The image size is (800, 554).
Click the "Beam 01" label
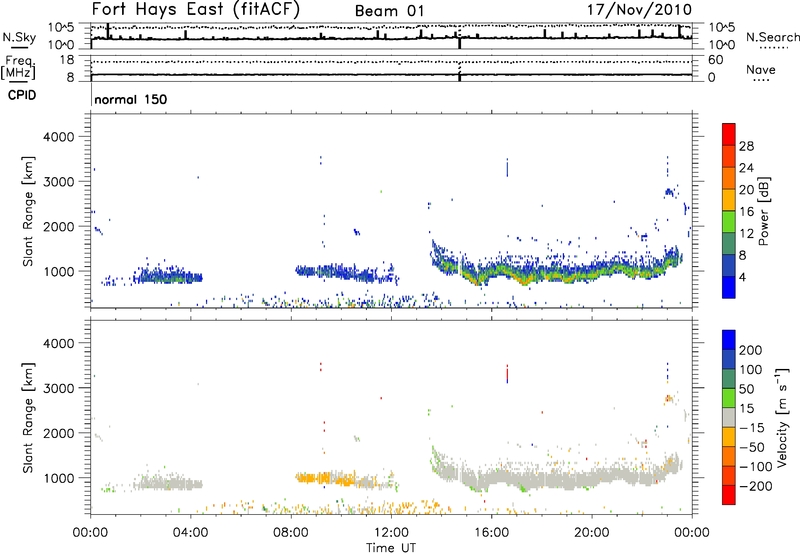(389, 11)
